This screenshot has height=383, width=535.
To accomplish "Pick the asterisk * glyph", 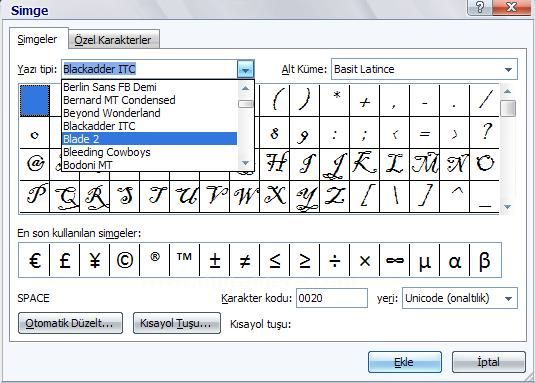I will (335, 100).
